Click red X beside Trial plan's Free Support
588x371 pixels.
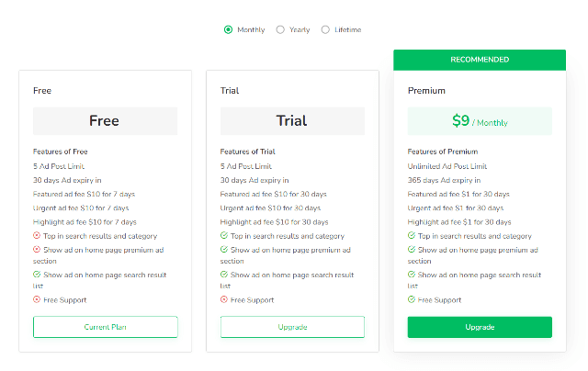(224, 299)
